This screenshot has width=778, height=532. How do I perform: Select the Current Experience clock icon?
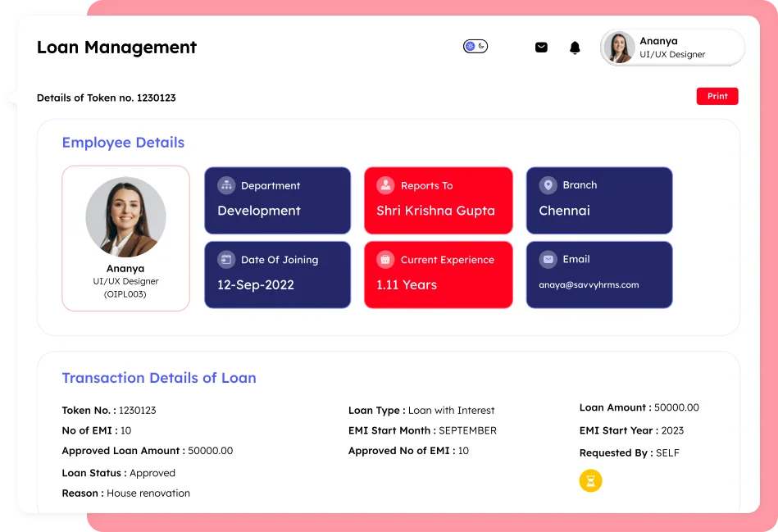pyautogui.click(x=385, y=259)
